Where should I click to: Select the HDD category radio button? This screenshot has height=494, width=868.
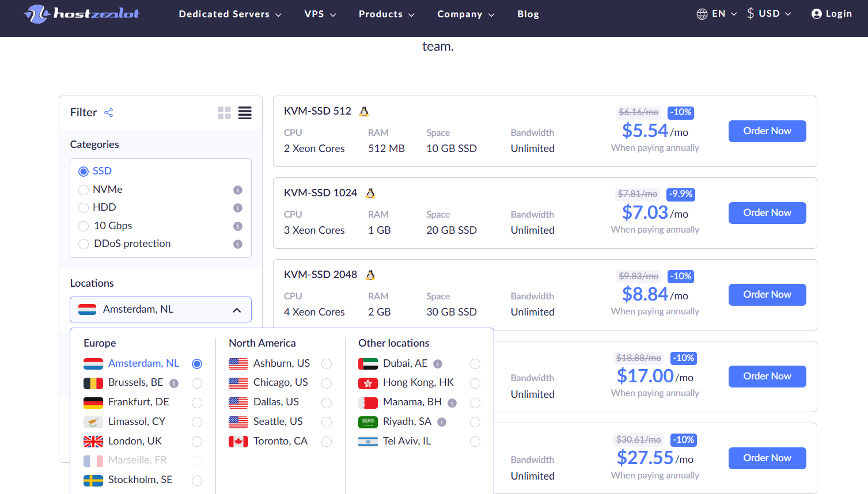pyautogui.click(x=84, y=208)
